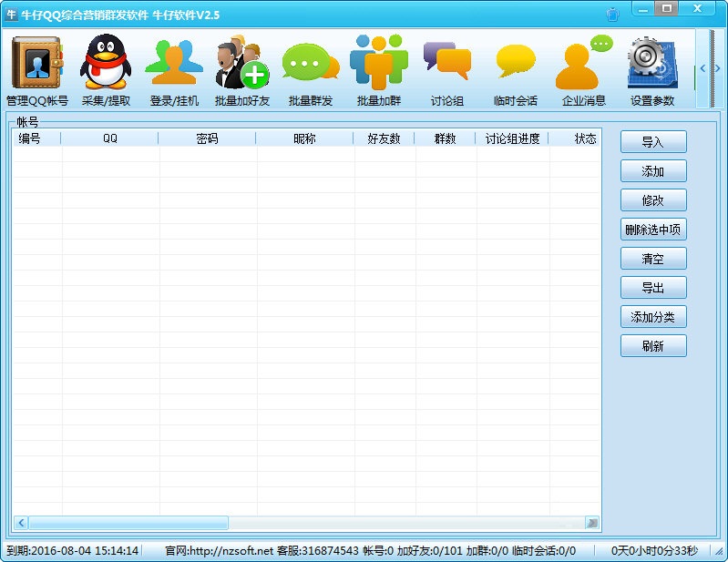Click the horizontal scrollbar thumb

click(128, 523)
